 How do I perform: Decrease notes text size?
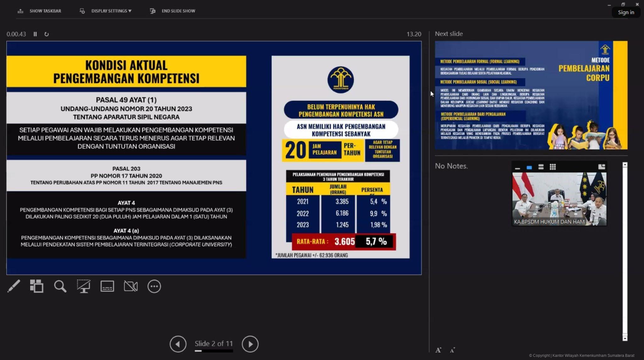coord(452,350)
